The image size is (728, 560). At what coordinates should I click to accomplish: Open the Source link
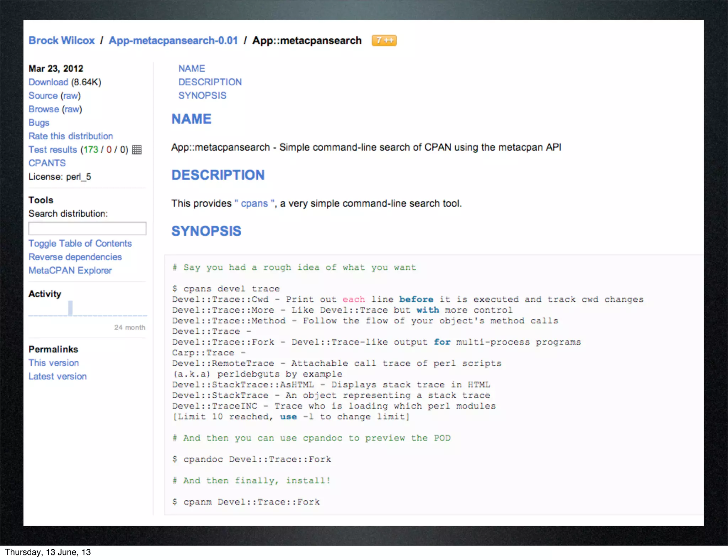tap(43, 96)
